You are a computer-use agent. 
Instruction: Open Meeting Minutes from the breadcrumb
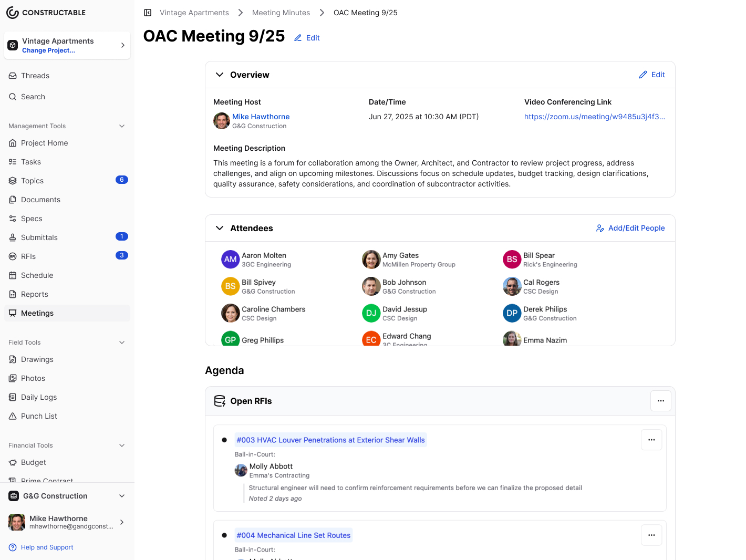coord(281,12)
